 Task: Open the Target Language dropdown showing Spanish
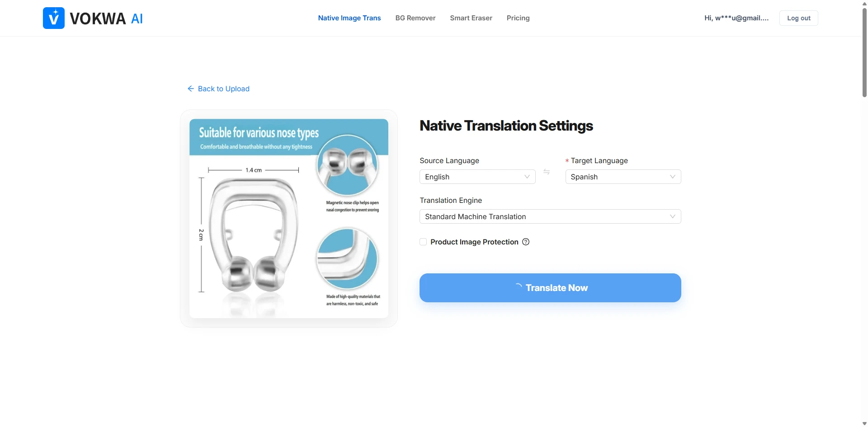(623, 177)
